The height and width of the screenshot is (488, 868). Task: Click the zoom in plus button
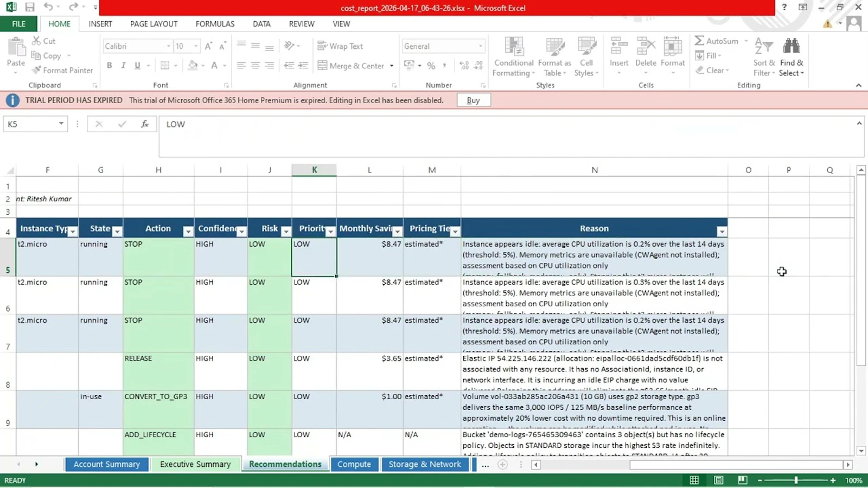[x=833, y=480]
